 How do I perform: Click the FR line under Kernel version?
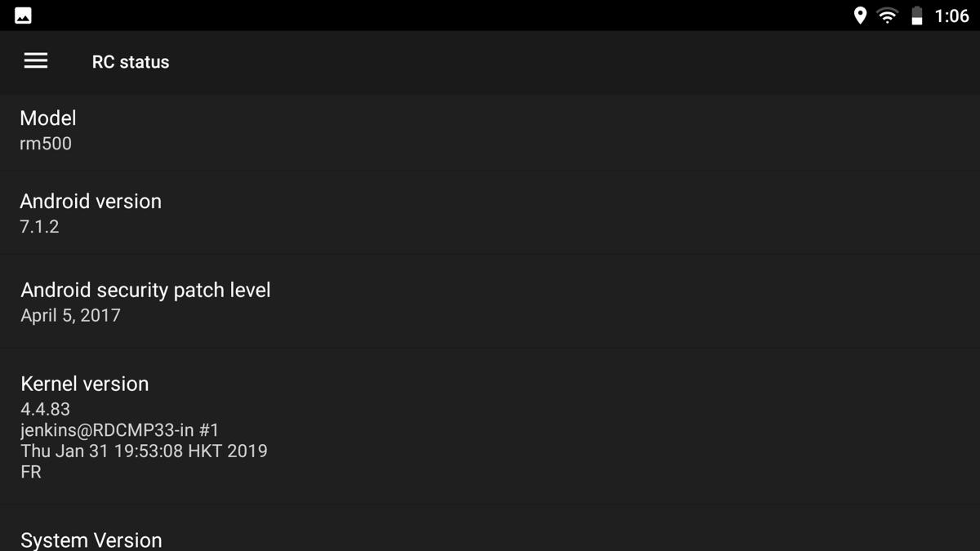click(31, 472)
